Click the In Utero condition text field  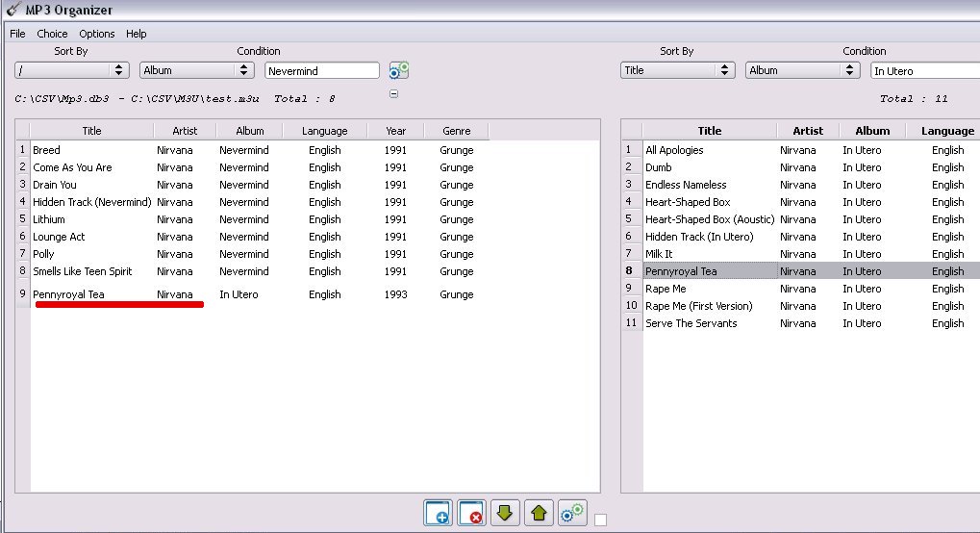point(925,70)
